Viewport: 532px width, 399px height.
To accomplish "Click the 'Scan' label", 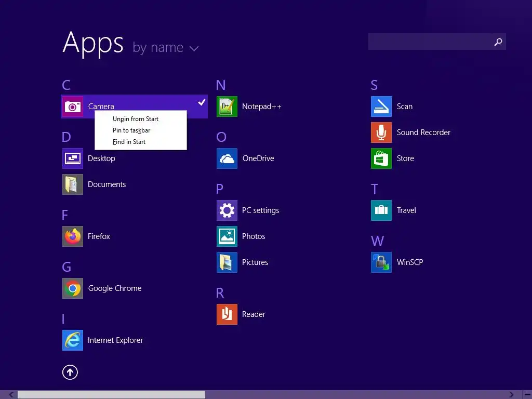I will coord(404,107).
